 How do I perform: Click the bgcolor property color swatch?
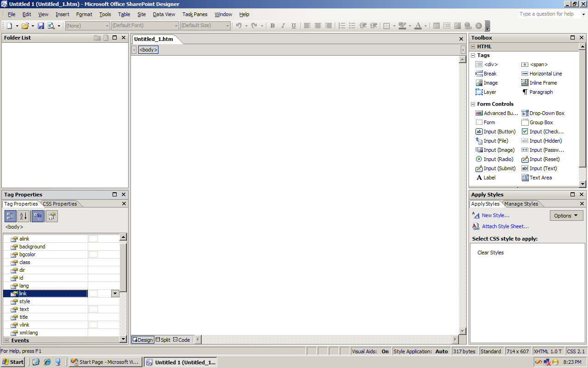[x=93, y=254]
